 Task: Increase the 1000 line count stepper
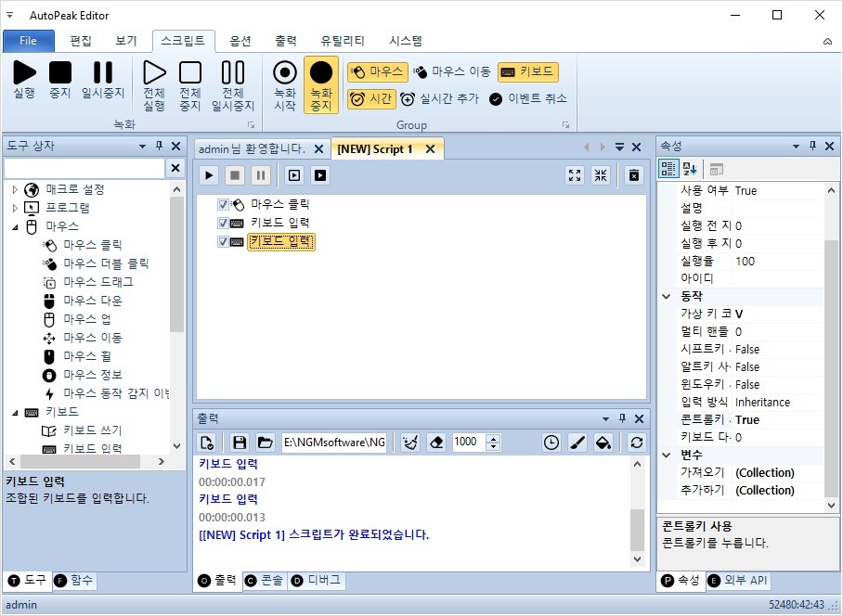tap(493, 438)
